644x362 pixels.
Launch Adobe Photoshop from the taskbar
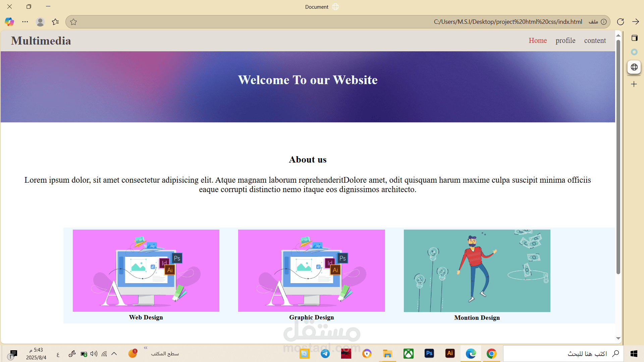[x=429, y=353]
